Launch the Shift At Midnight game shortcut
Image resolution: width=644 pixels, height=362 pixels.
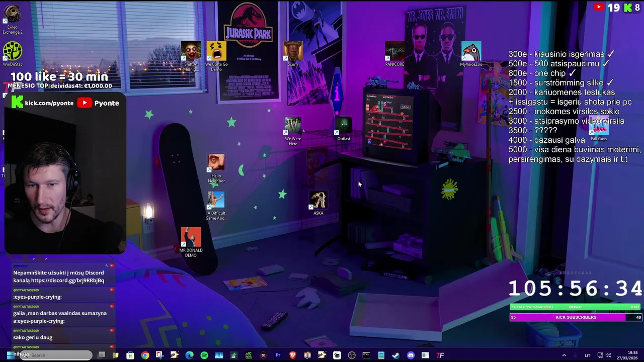[x=191, y=56]
